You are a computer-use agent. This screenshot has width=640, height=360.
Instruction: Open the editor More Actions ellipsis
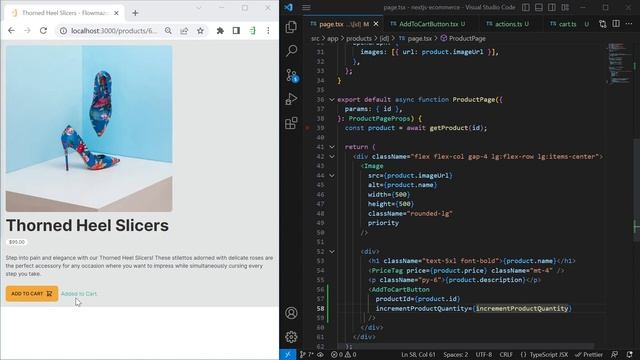tap(629, 24)
